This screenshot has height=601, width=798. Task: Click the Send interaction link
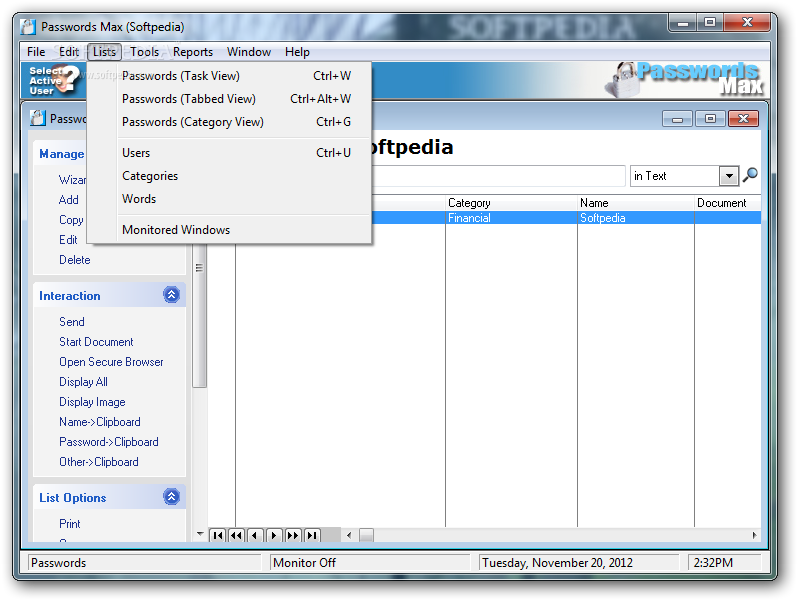click(72, 322)
